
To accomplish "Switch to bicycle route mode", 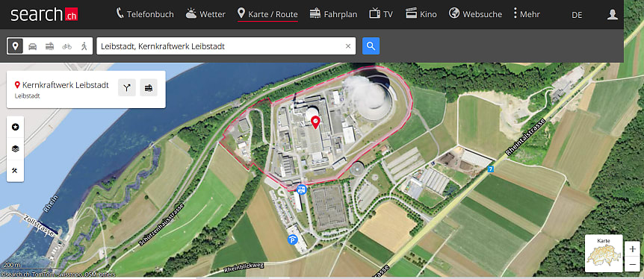I will click(67, 46).
